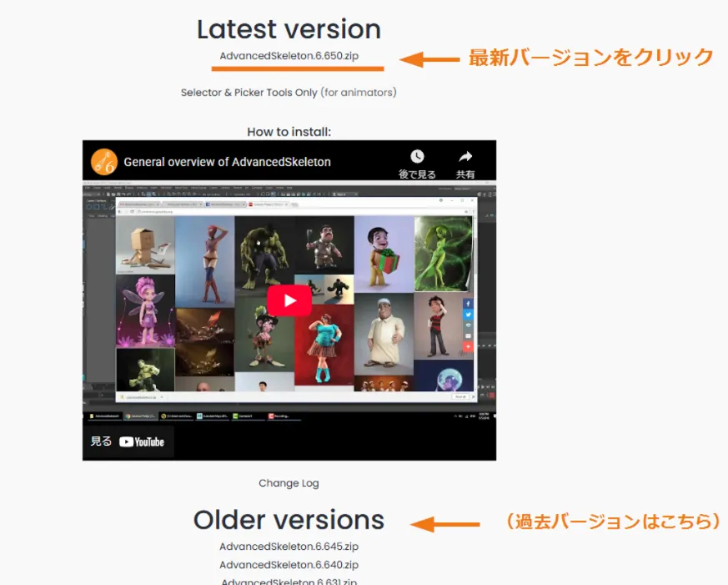The height and width of the screenshot is (585, 728).
Task: Click the General overview of AdvancedSkeleton title
Action: (x=227, y=162)
